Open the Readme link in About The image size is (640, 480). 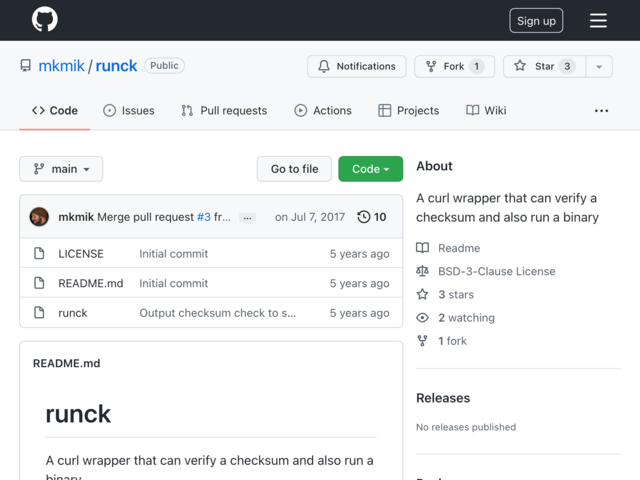coord(459,248)
